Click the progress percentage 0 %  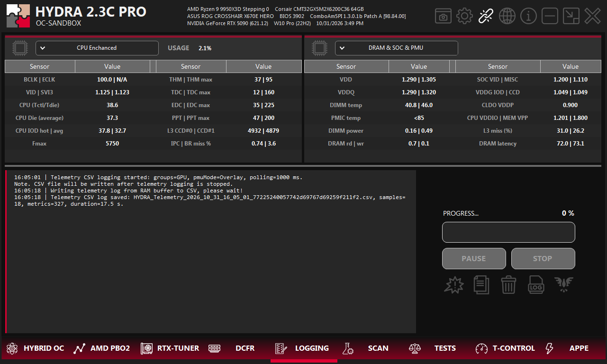coord(568,213)
